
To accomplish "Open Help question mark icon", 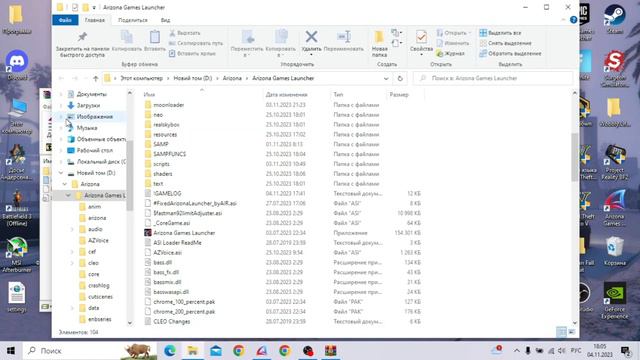I will point(573,20).
